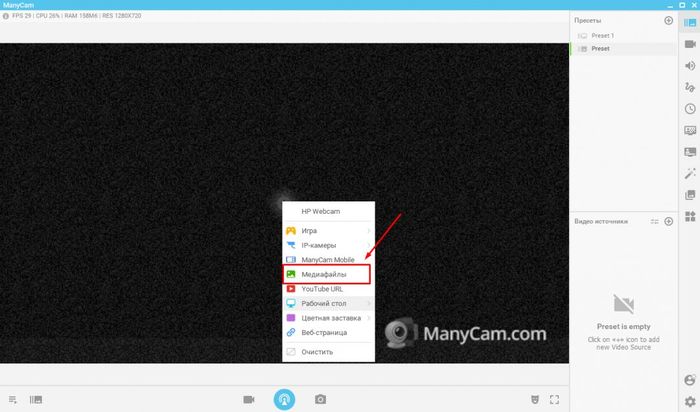Click the Пресеты panel header
Viewport: 700px width, 412px height.
click(588, 21)
